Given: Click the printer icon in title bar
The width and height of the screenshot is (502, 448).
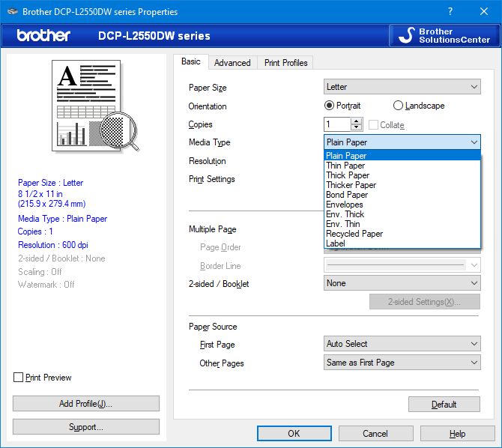Looking at the screenshot, I should pyautogui.click(x=13, y=11).
